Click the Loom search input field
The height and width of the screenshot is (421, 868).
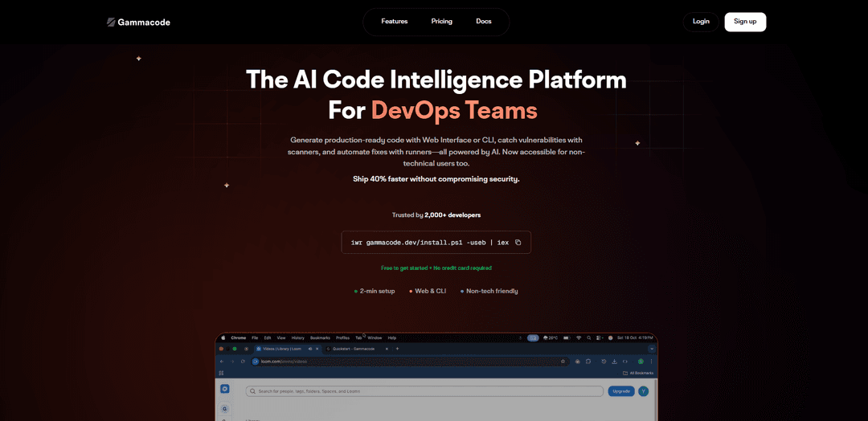click(x=426, y=391)
